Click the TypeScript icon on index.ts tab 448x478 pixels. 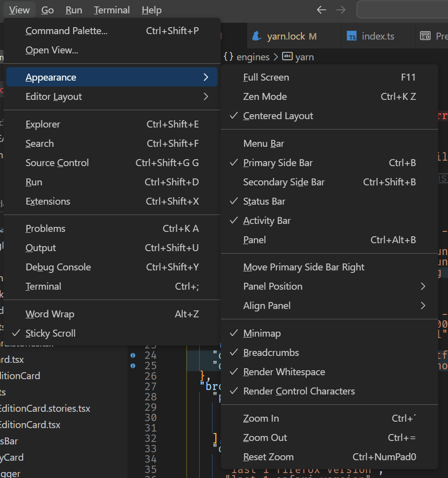(x=352, y=35)
